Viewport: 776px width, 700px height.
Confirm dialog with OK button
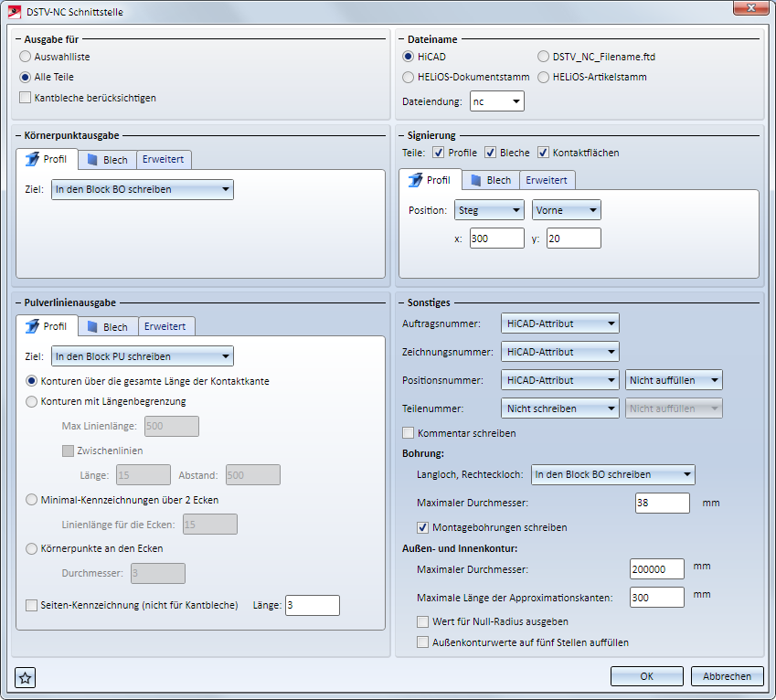647,676
